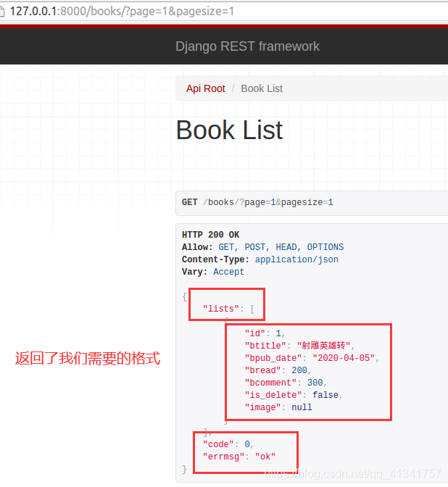Click the "id": 1 line
The height and width of the screenshot is (487, 448).
coord(265,333)
